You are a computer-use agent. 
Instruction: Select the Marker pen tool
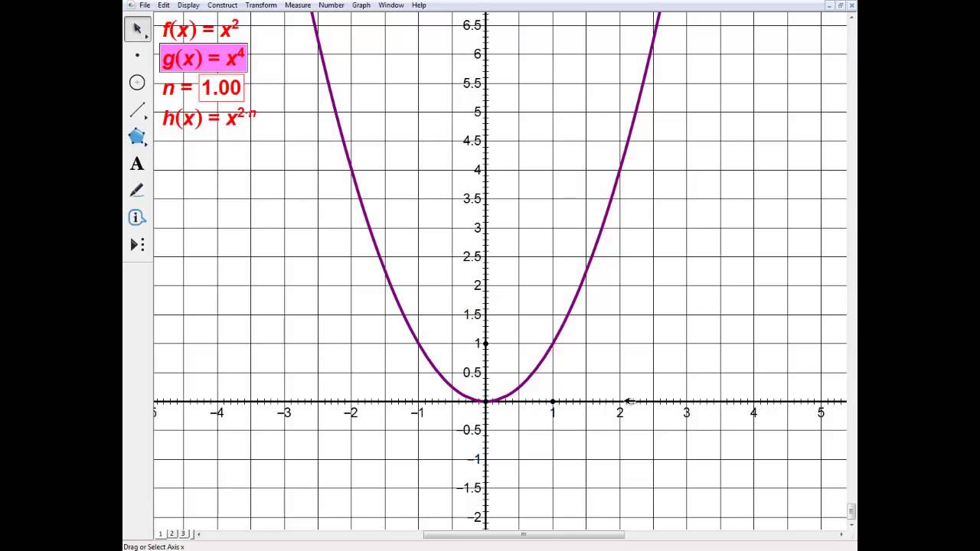pos(138,191)
